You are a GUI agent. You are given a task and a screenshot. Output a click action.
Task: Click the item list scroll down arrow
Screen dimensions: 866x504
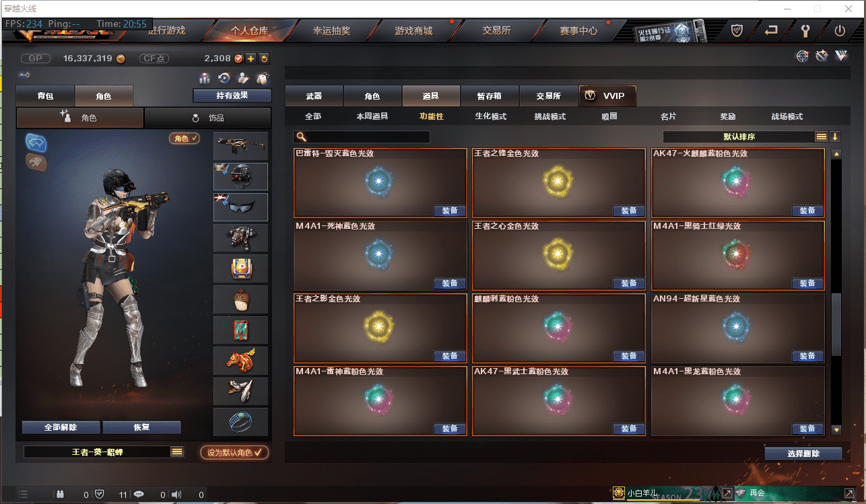836,429
